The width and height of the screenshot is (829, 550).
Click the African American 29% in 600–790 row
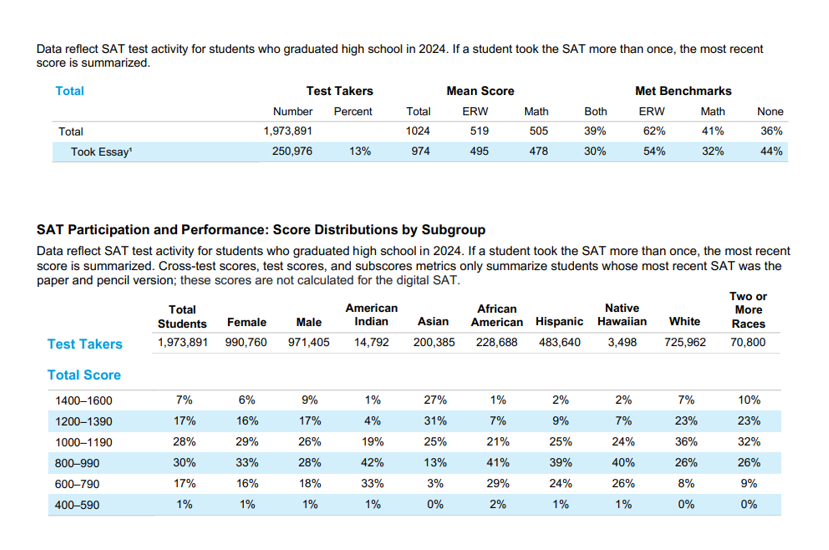[498, 484]
